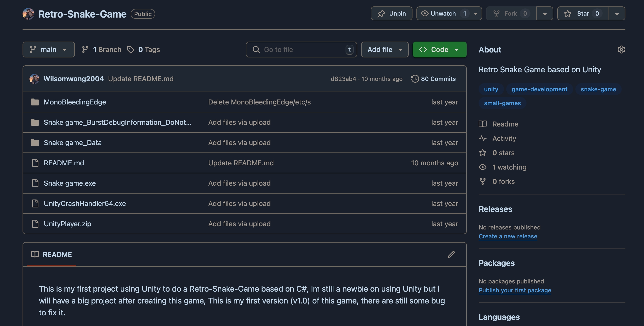644x326 pixels.
Task: Click the Releases heading link
Action: 495,209
